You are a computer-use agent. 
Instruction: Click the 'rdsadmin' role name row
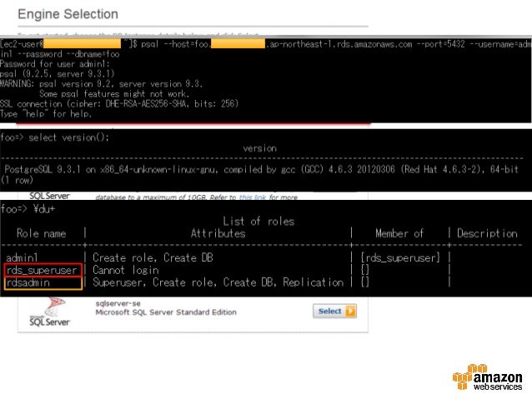(x=43, y=283)
